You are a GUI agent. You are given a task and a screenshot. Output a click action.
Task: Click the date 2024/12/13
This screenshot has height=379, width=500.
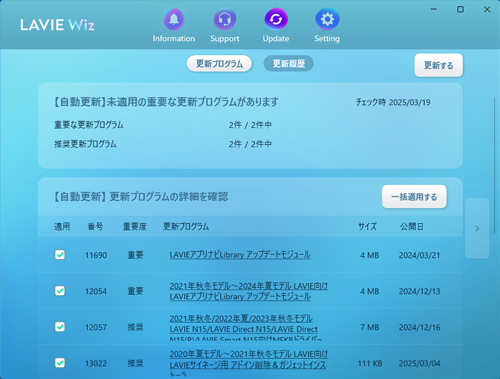[419, 291]
